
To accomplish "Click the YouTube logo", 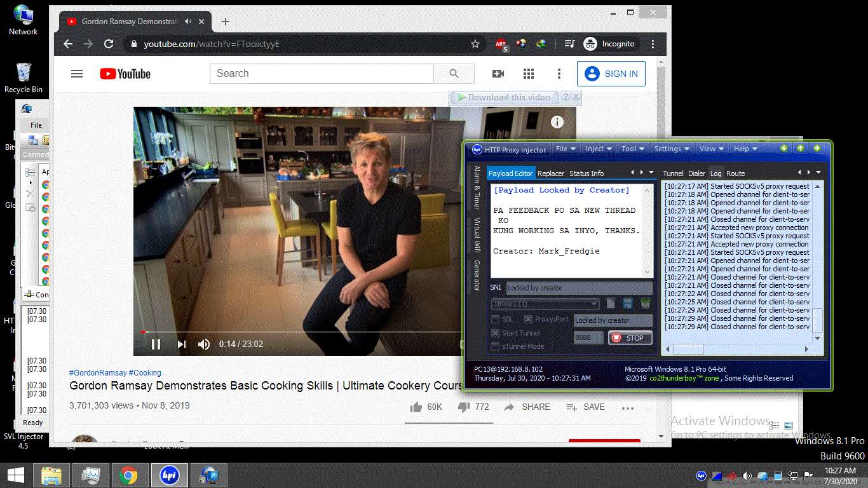I will click(x=125, y=74).
